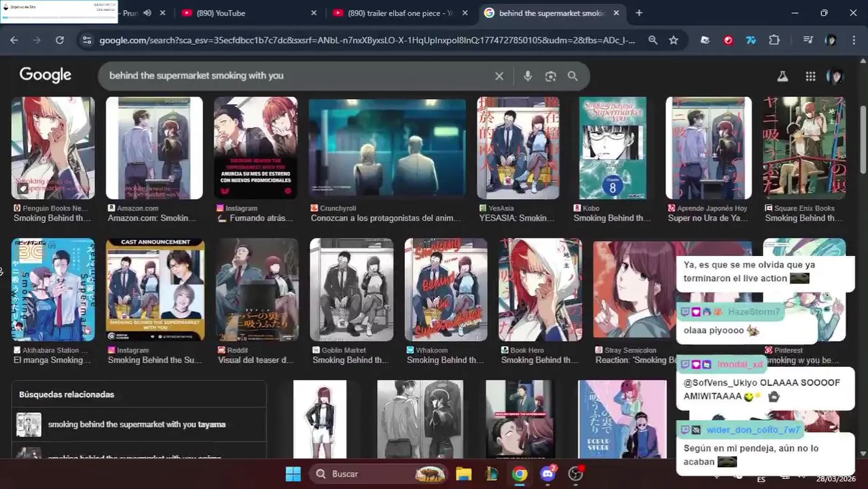Reload the current Google page

[60, 40]
